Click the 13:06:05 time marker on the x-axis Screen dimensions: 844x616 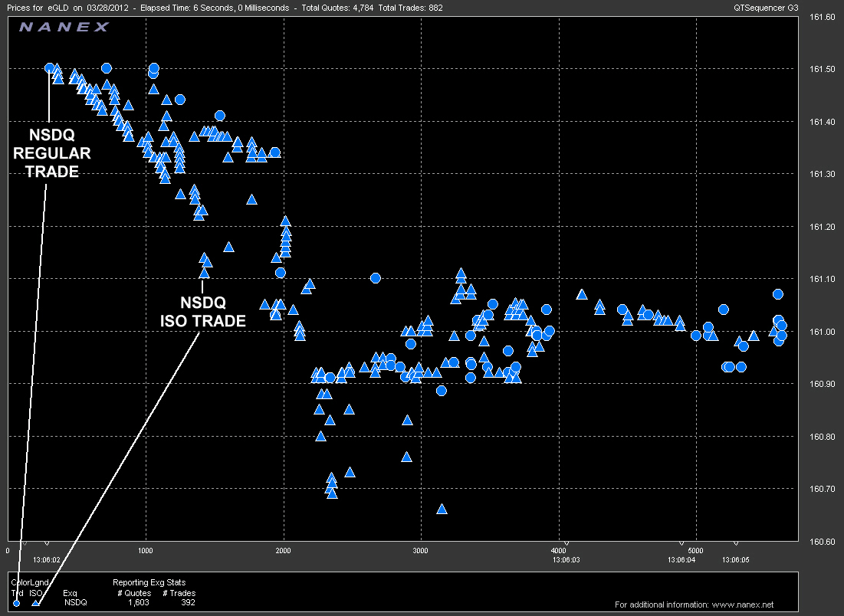736,559
